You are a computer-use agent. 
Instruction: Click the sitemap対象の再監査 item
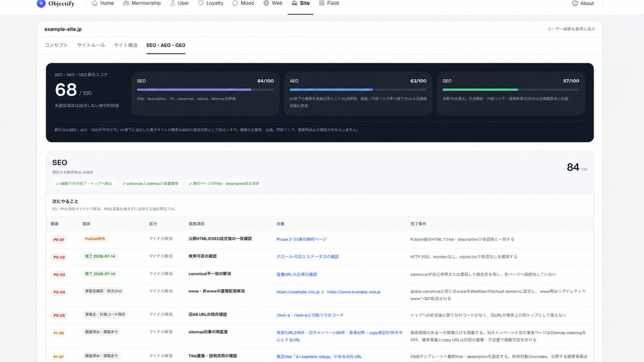(x=208, y=332)
